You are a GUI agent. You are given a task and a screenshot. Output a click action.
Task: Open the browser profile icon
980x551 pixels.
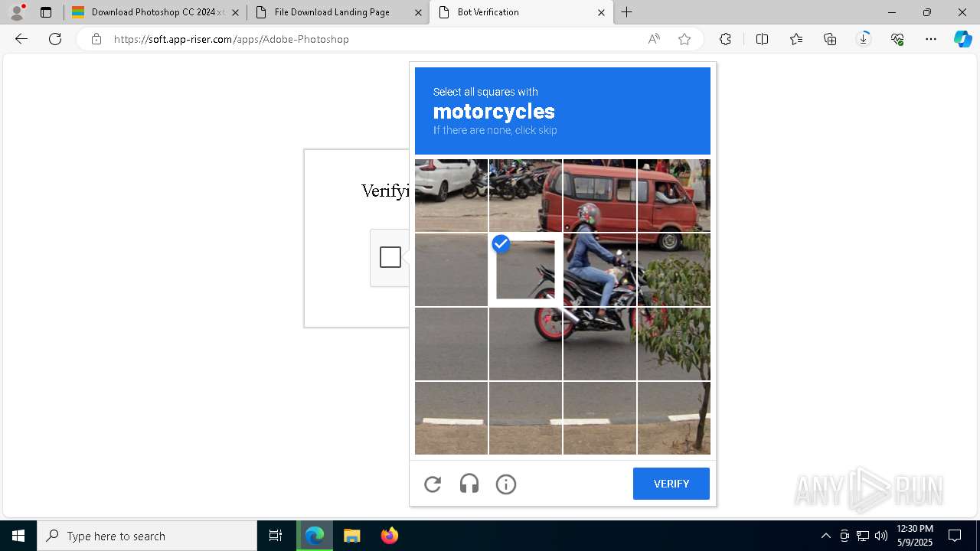pos(17,12)
